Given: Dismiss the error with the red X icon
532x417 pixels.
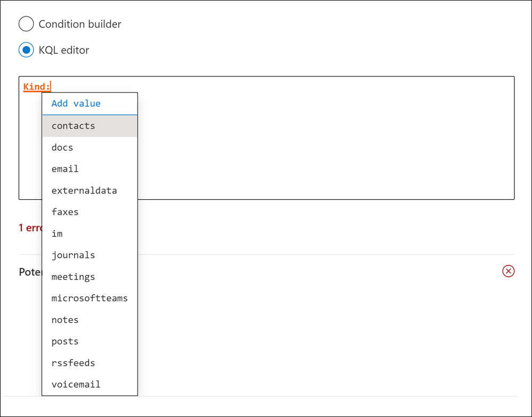Looking at the screenshot, I should click(x=508, y=271).
